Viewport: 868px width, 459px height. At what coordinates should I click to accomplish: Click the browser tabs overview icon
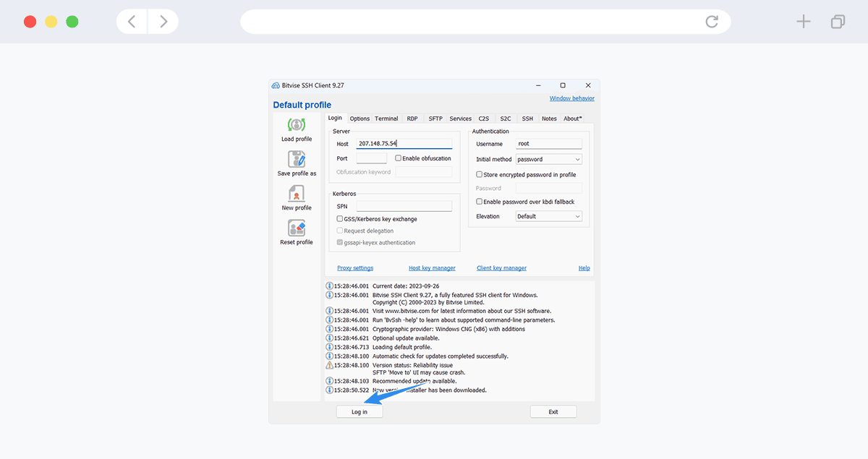click(x=838, y=22)
